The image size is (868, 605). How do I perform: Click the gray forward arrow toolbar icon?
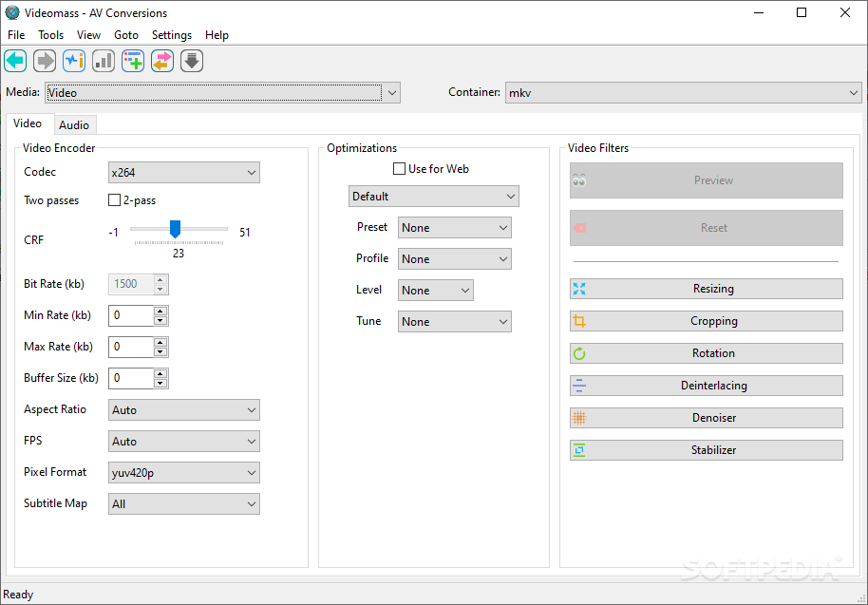(x=45, y=61)
